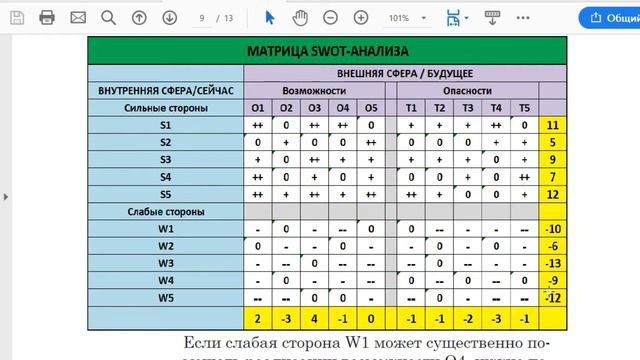Viewport: 640px width, 360px height.
Task: Go to next page arrow
Action: 170,18
